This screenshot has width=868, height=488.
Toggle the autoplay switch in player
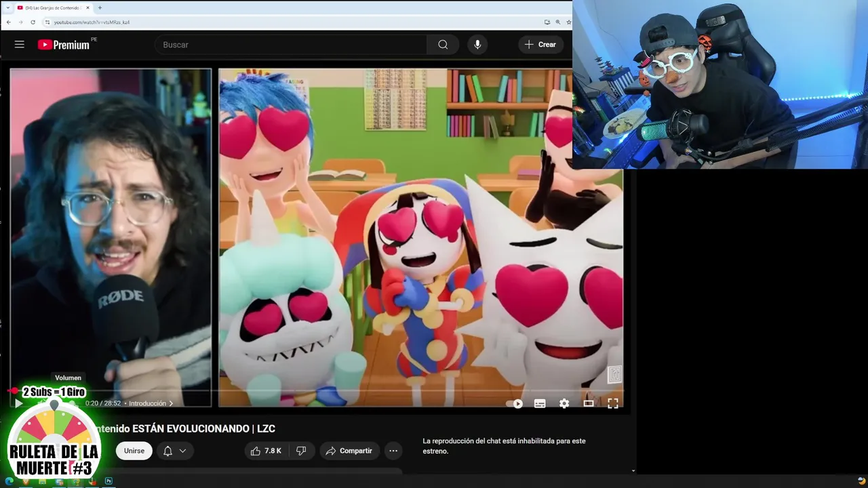pyautogui.click(x=515, y=403)
